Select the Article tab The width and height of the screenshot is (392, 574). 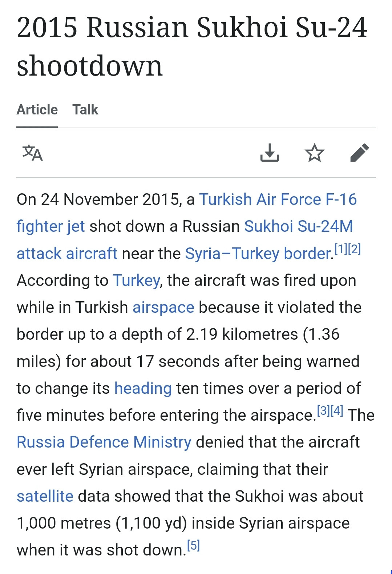click(37, 110)
